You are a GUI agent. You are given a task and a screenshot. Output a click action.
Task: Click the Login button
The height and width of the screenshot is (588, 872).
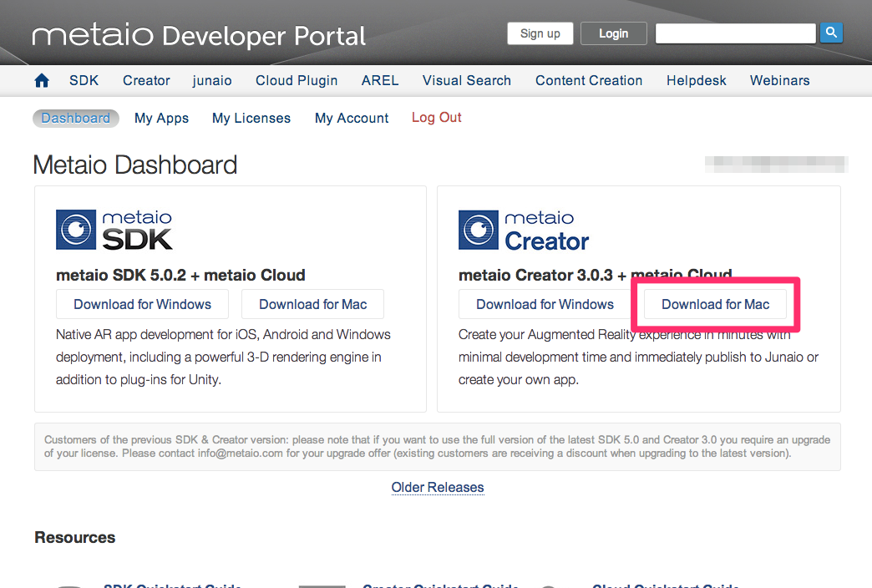(613, 33)
